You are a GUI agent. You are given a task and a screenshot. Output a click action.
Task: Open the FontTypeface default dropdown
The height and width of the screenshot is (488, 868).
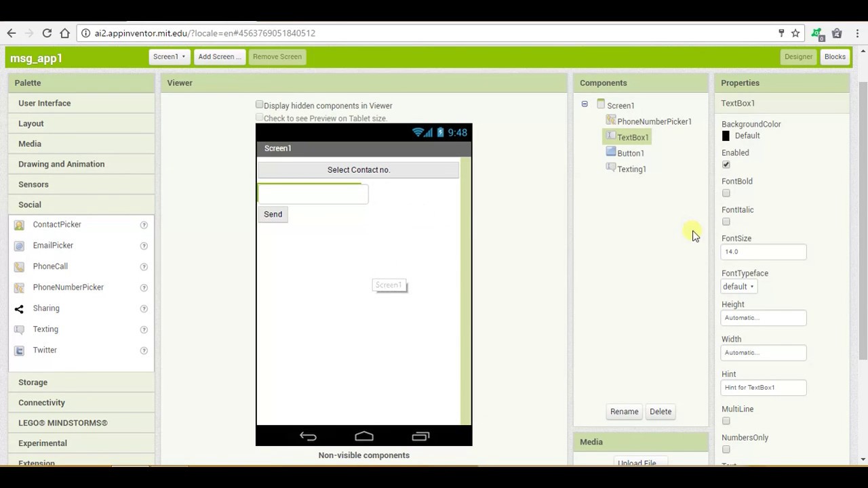coord(738,287)
